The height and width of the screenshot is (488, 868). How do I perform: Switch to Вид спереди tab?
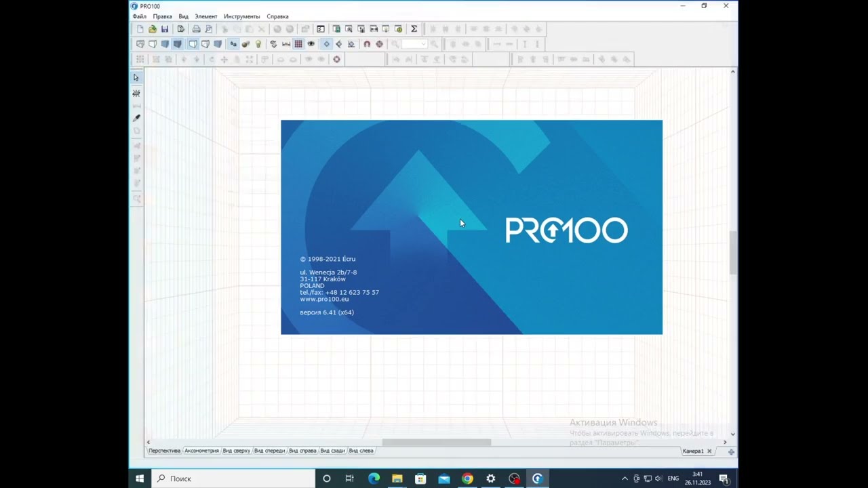pyautogui.click(x=270, y=451)
